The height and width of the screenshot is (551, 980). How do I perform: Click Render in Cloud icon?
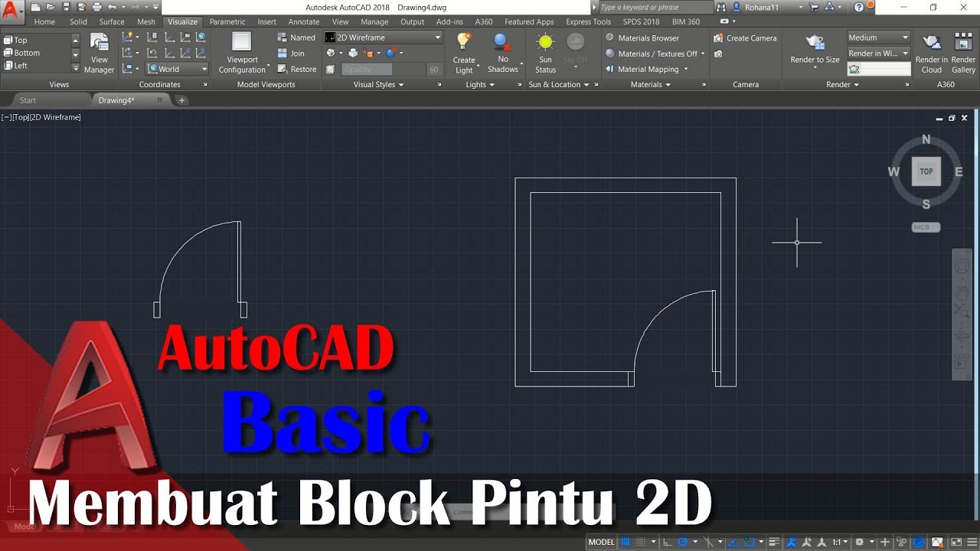932,43
